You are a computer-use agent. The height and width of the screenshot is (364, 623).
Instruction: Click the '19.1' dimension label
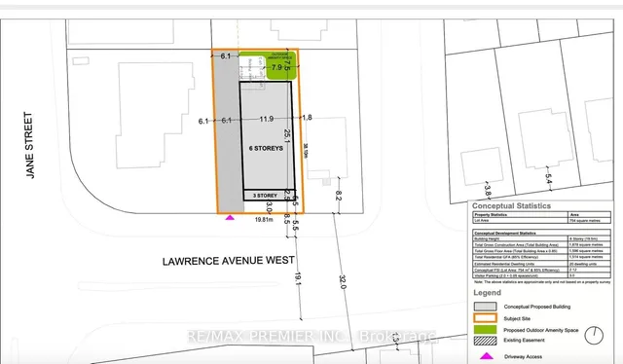point(298,278)
